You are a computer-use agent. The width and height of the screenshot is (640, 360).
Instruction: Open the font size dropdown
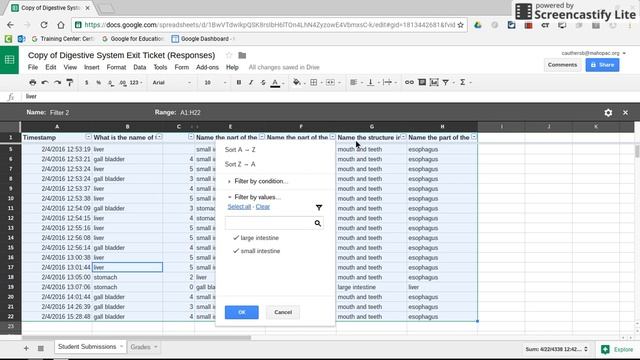click(x=215, y=82)
